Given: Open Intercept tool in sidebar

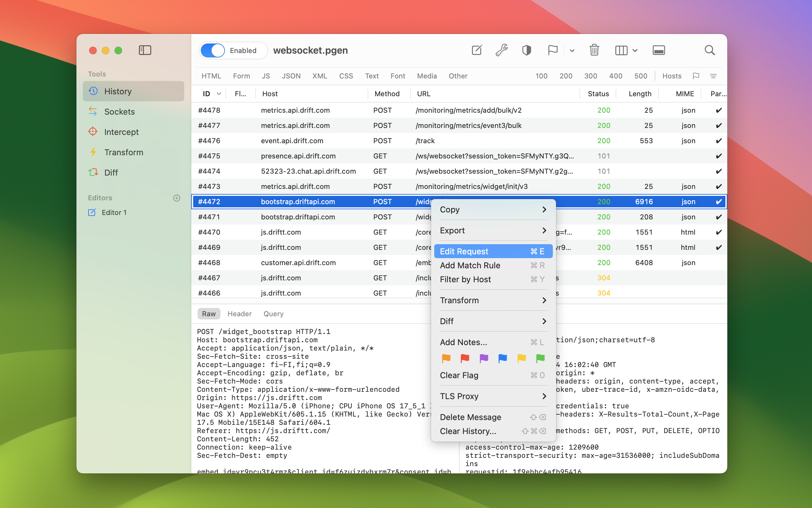Looking at the screenshot, I should 134,132.
